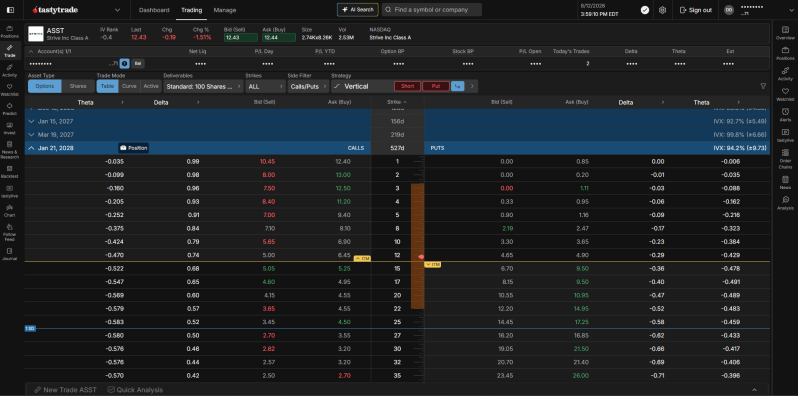Viewport: 798px width, 396px height.
Task: Switch trade mode to Active
Action: (151, 86)
